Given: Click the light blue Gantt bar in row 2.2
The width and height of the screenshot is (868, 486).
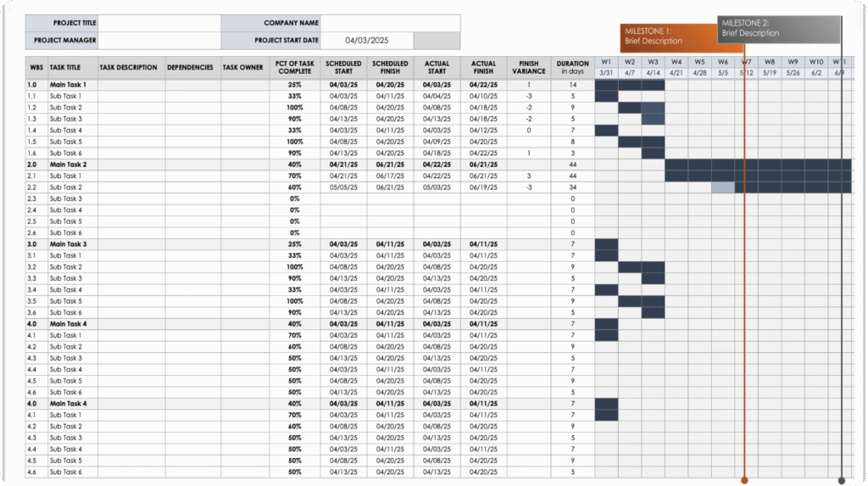Looking at the screenshot, I should [723, 187].
